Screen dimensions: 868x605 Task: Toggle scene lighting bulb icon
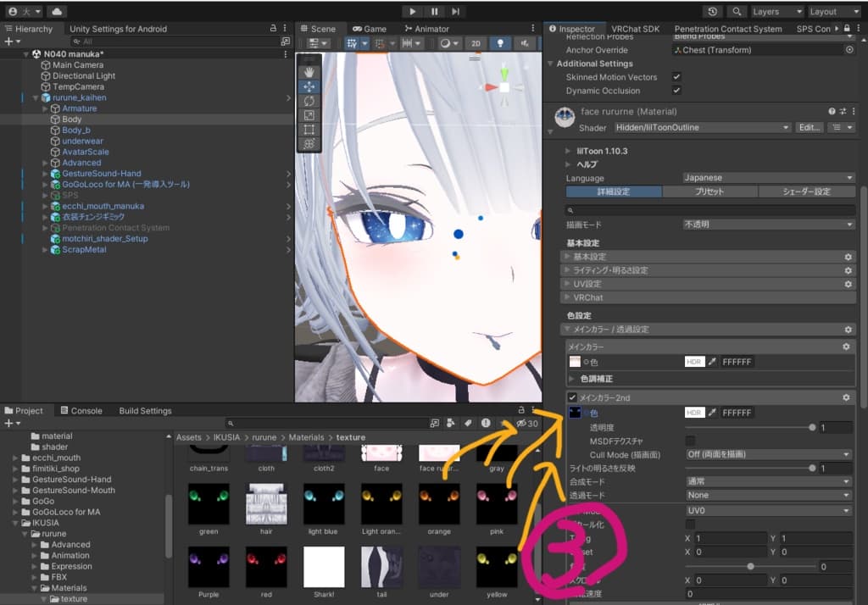pyautogui.click(x=500, y=43)
